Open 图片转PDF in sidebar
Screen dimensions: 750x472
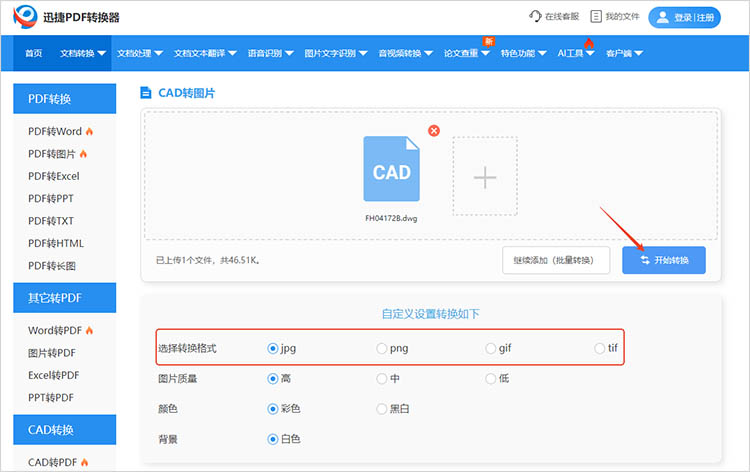pyautogui.click(x=52, y=352)
